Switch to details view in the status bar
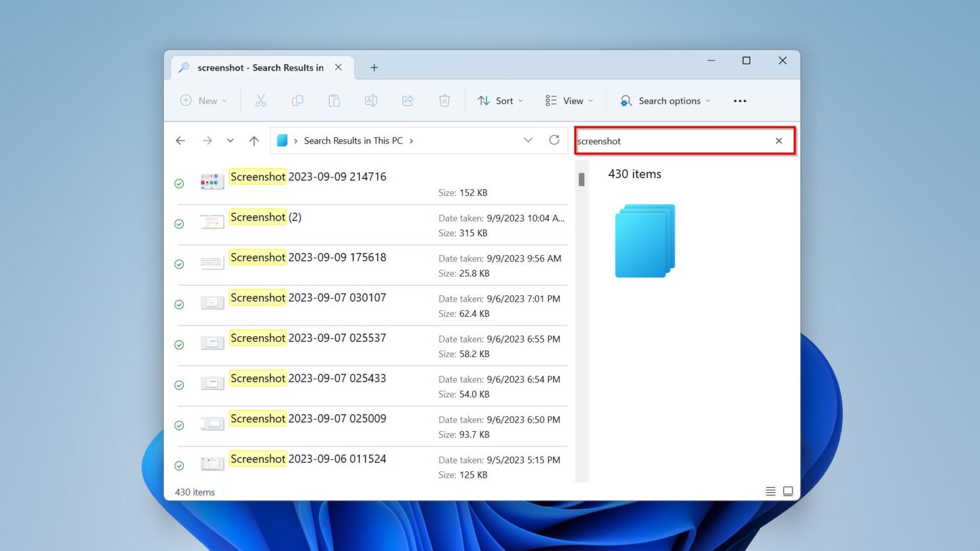 (770, 491)
